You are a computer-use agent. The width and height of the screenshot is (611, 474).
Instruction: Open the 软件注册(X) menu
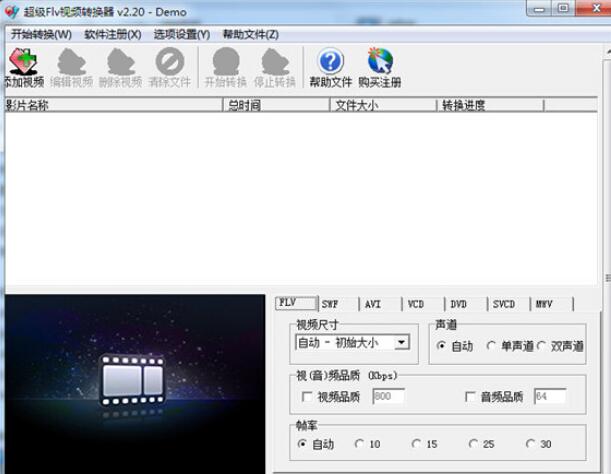[x=112, y=34]
